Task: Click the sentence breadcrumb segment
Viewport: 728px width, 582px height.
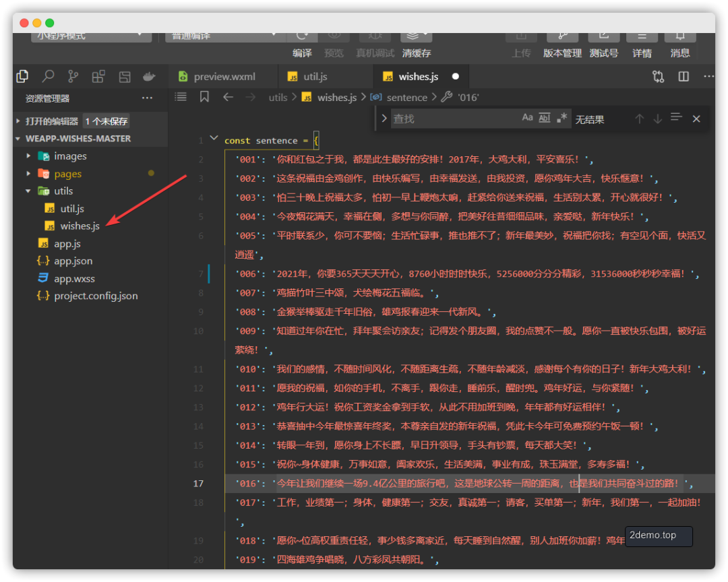Action: click(406, 98)
